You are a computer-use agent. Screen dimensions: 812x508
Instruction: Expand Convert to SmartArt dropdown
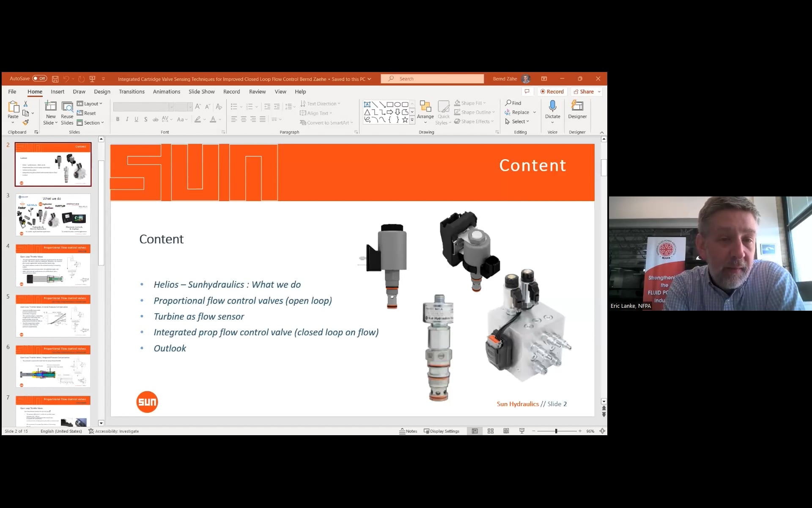point(326,123)
